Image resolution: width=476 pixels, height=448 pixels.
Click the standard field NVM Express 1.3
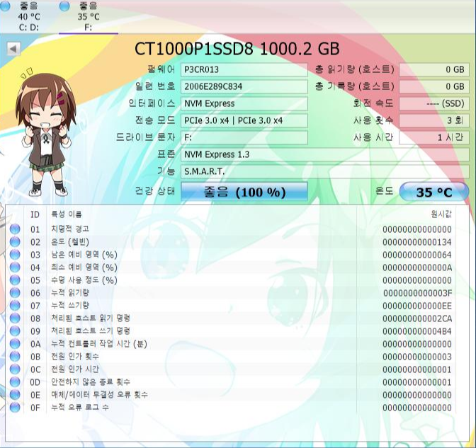coord(325,154)
